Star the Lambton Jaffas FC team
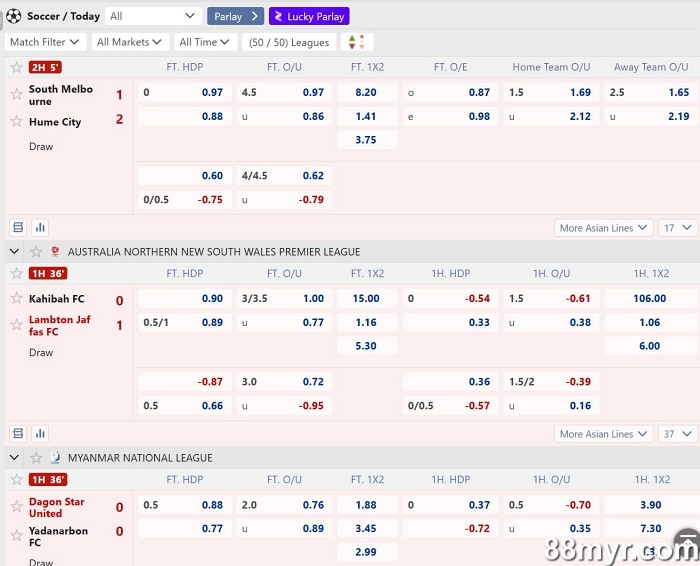700x566 pixels. pos(17,325)
